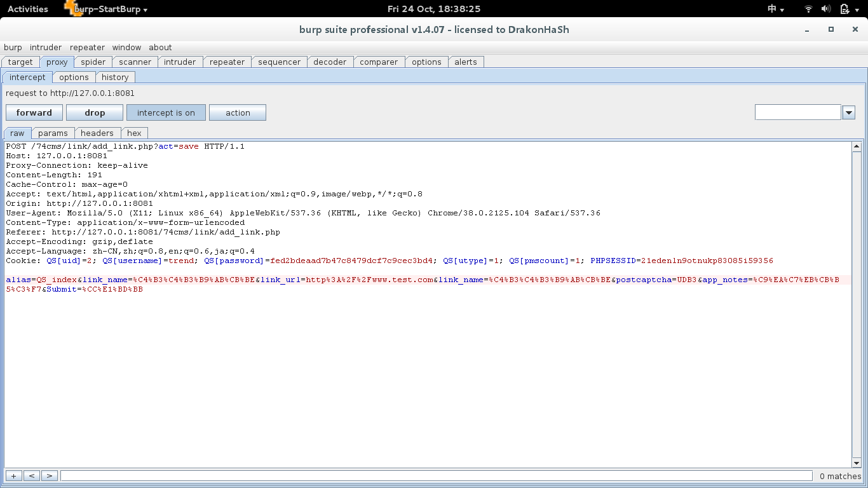Select the raw request view tab
The image size is (868, 488).
18,133
